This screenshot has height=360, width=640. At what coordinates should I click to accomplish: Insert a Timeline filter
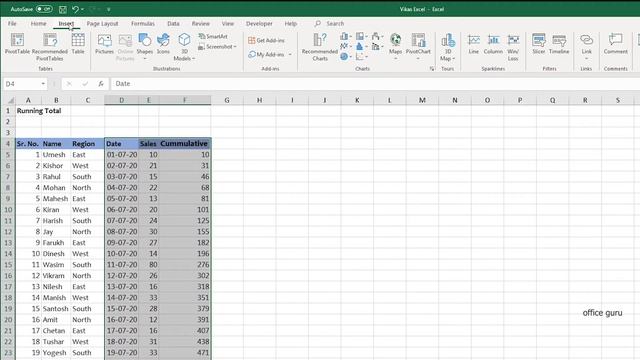tap(559, 44)
